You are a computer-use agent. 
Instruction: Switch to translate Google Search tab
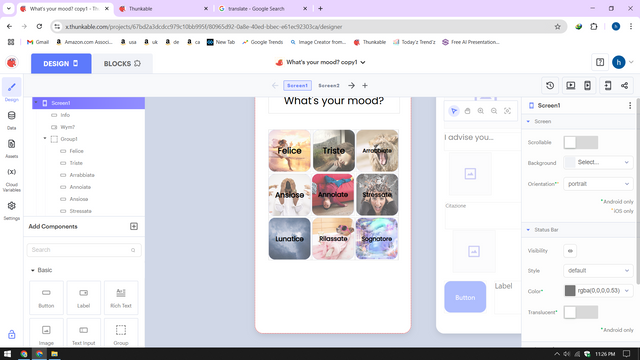(262, 9)
